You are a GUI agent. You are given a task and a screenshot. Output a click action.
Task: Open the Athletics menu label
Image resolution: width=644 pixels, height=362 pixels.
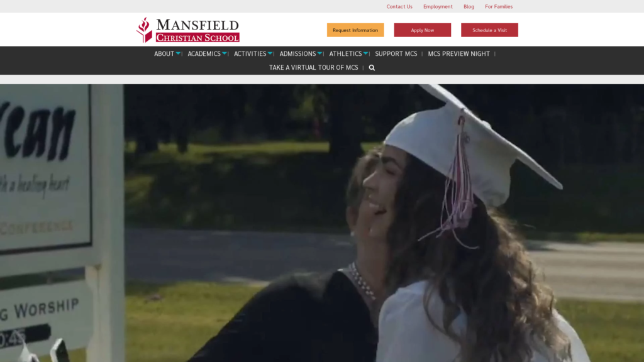tap(345, 53)
